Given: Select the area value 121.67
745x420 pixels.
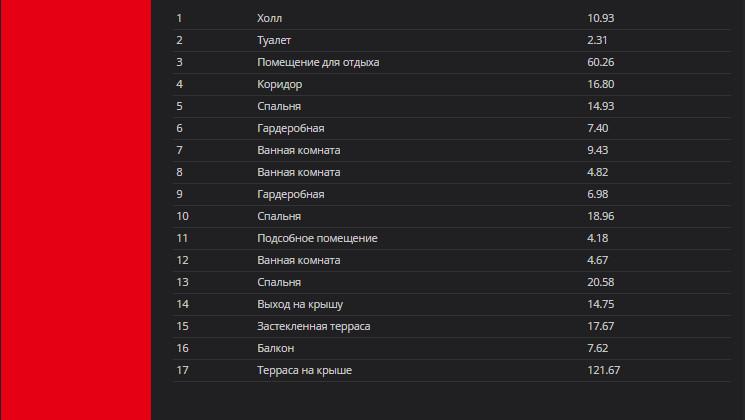Looking at the screenshot, I should [x=604, y=371].
